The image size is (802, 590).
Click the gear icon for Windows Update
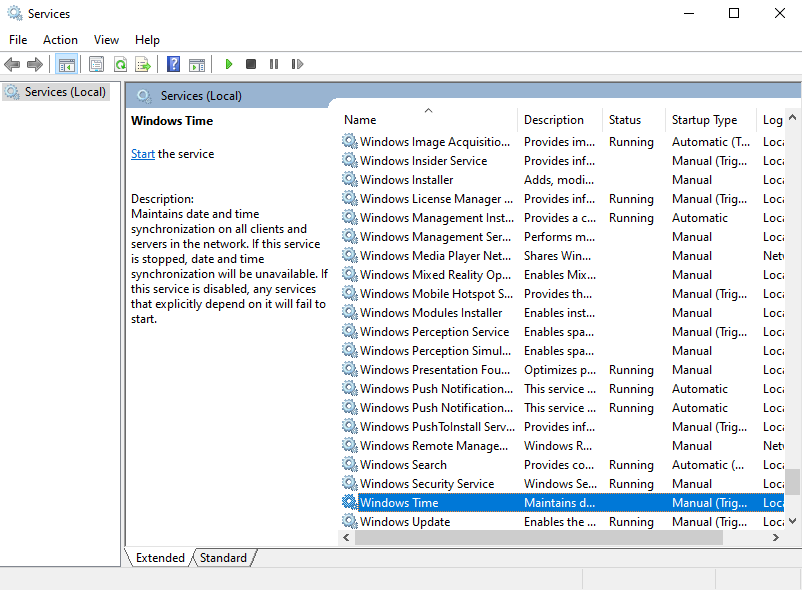[x=350, y=521]
